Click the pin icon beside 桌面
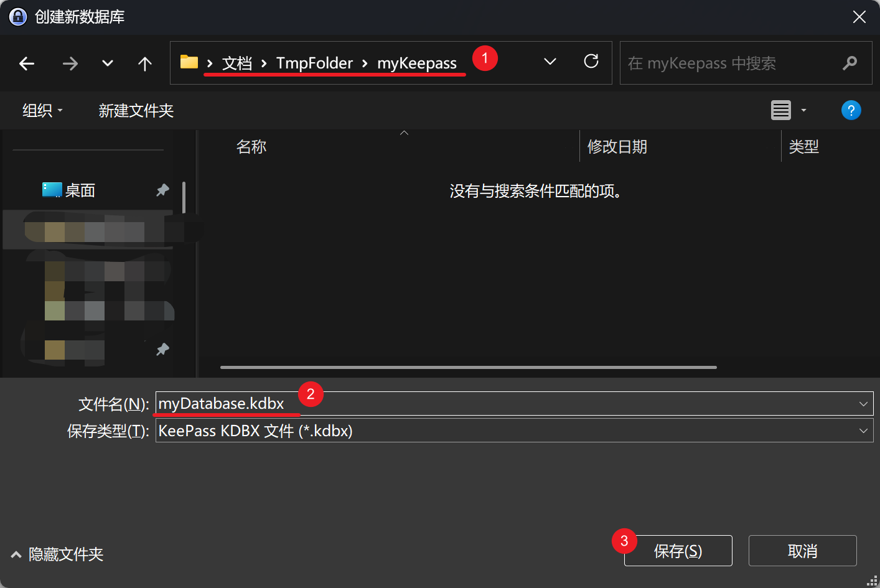 click(162, 190)
